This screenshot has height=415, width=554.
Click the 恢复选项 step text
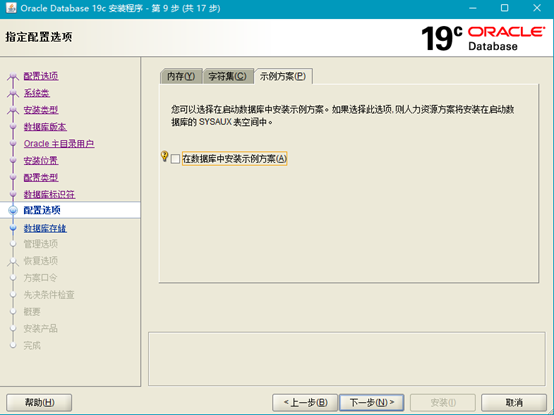click(41, 261)
